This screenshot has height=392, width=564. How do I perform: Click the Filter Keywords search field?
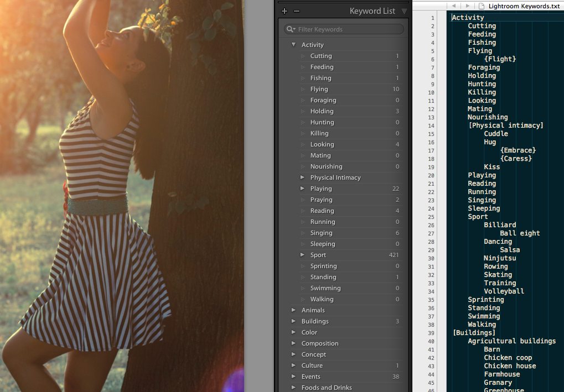[x=344, y=29]
